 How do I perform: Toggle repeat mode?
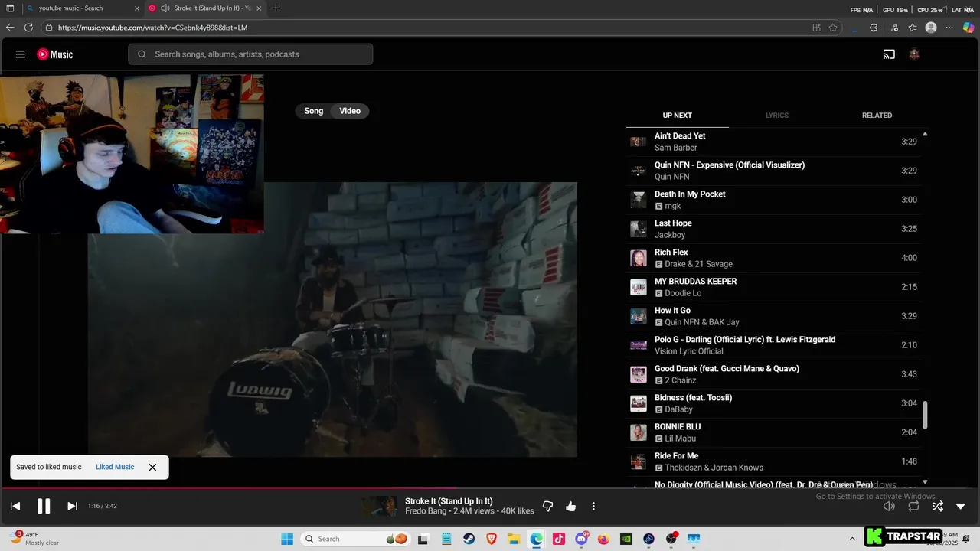[x=913, y=506]
